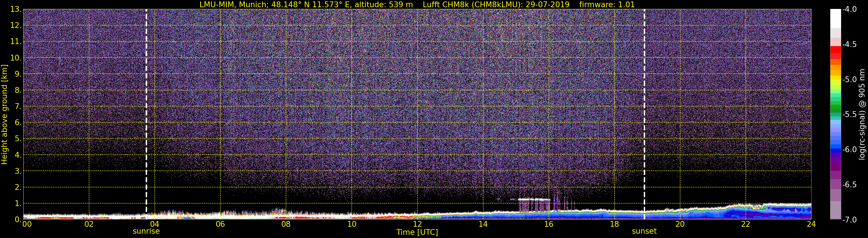The image size is (868, 238).
Task: Click the "6." tick on the height axis
Action: click(18, 122)
